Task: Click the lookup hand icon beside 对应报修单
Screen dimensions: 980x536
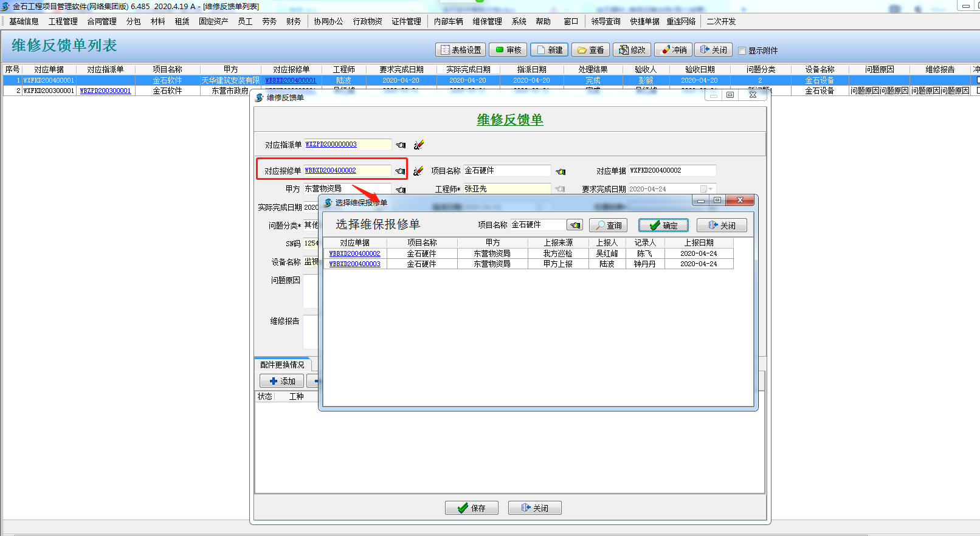Action: point(400,171)
